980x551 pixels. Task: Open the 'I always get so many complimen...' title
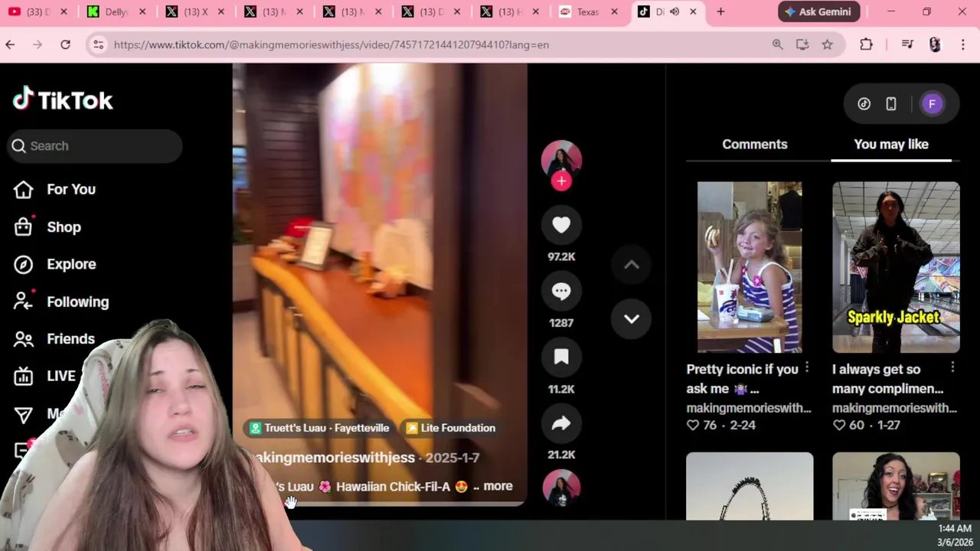887,379
